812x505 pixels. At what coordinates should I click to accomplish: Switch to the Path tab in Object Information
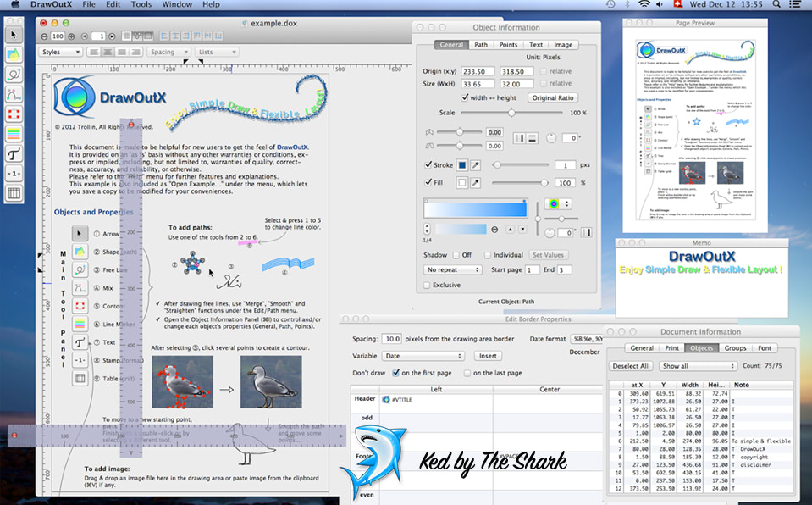pos(481,45)
